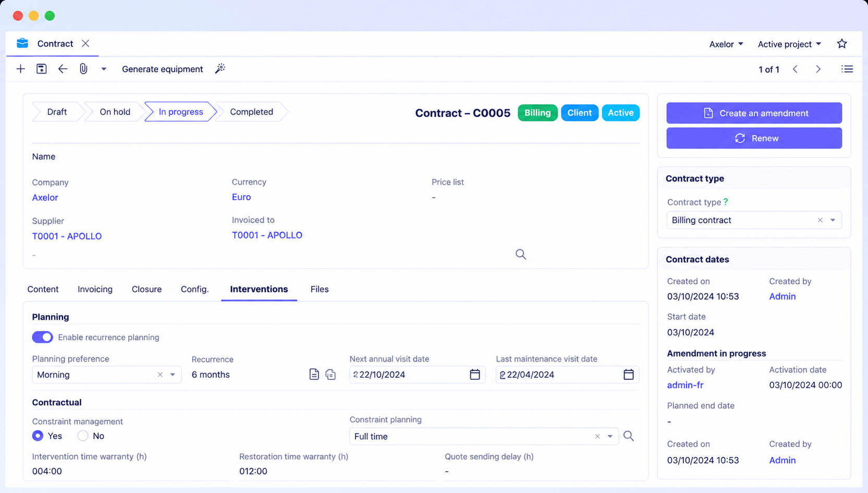Clear the Planning preference Morning value
The height and width of the screenshot is (493, 868).
coord(160,375)
